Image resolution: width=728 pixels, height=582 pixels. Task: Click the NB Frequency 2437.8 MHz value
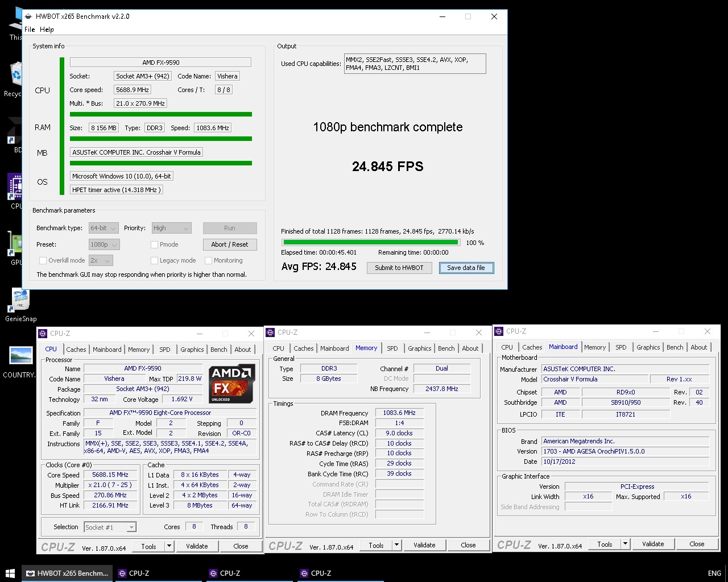(x=442, y=389)
